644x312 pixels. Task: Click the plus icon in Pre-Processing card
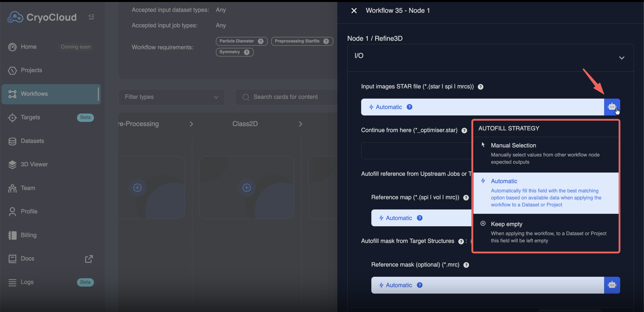137,188
